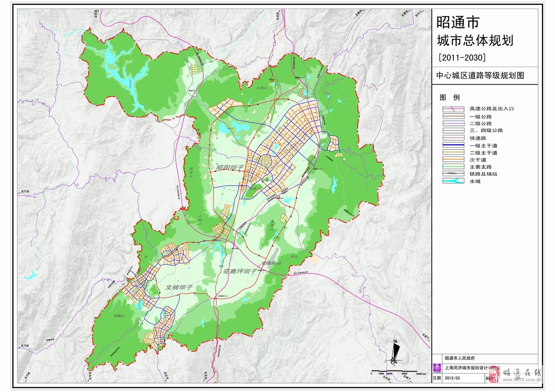Select the 次干道 orange legend swatch

453,160
